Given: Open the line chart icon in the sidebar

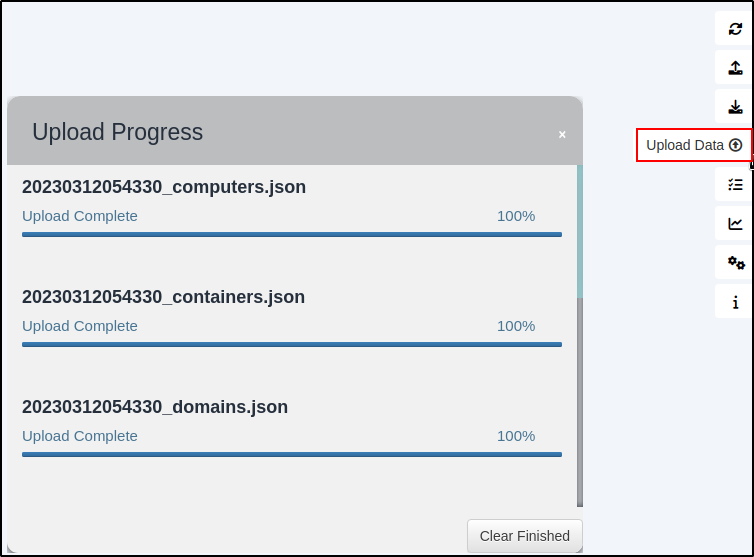Looking at the screenshot, I should coord(735,224).
